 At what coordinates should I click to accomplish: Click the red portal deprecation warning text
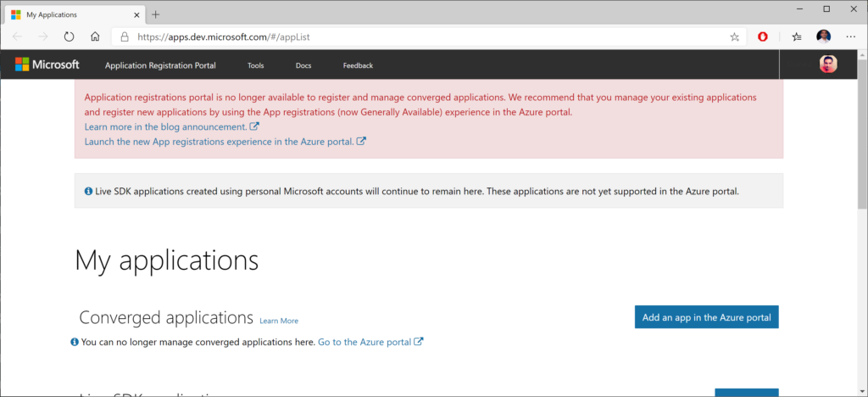click(420, 104)
